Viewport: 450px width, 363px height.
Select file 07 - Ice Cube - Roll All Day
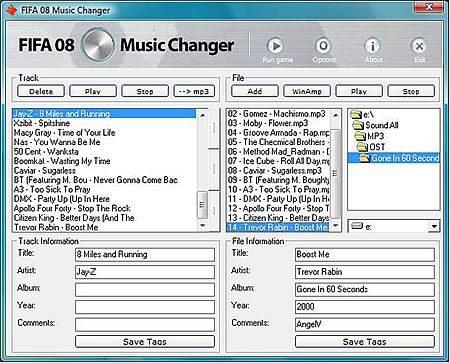click(278, 161)
